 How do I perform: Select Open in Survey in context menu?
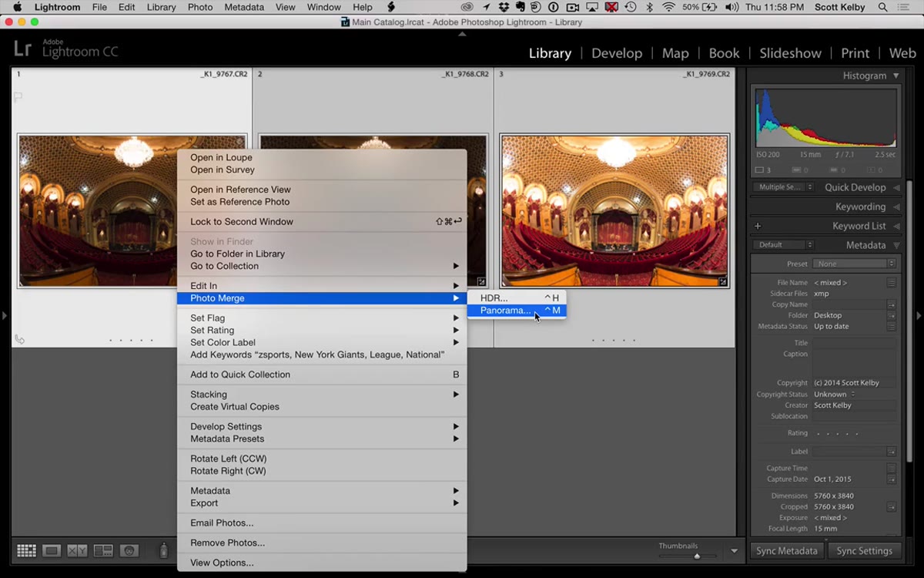click(322, 170)
